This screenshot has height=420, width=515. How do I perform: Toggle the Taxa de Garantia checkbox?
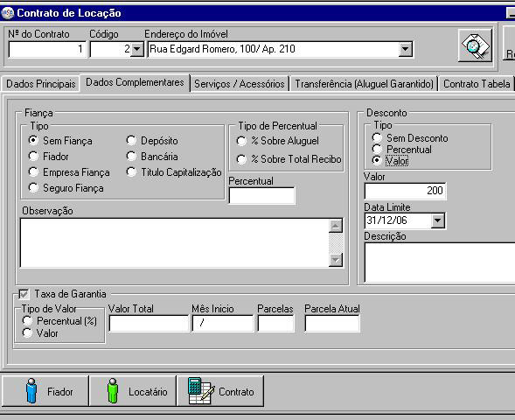tap(24, 294)
